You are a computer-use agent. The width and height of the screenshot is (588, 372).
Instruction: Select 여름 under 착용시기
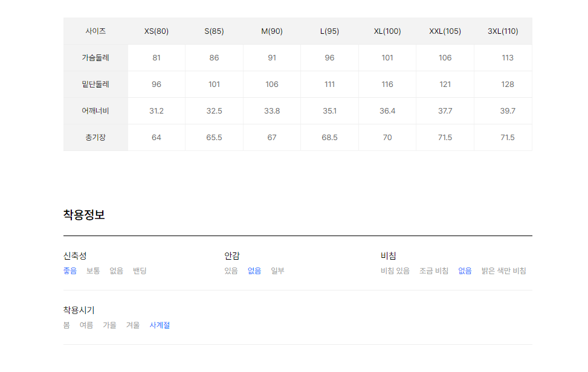click(x=86, y=325)
